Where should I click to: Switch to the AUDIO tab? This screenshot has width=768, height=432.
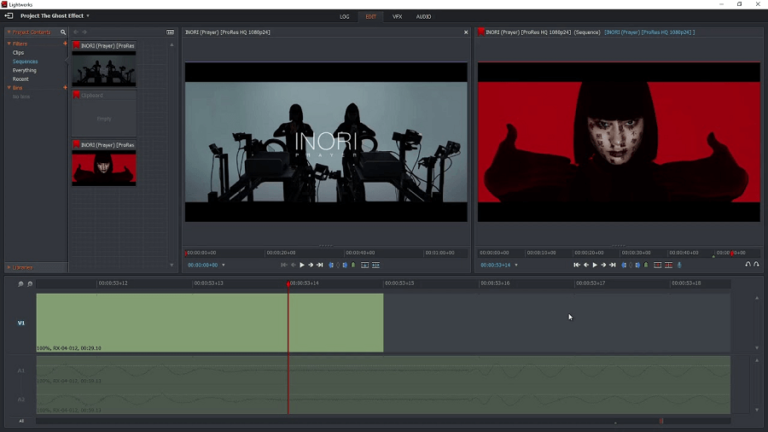[x=423, y=17]
